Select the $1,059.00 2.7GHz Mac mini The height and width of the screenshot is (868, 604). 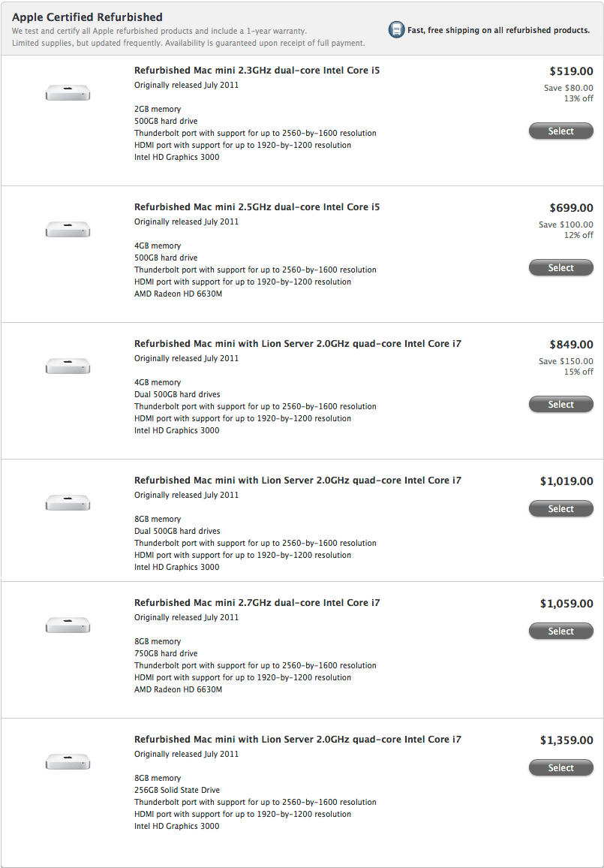click(561, 631)
